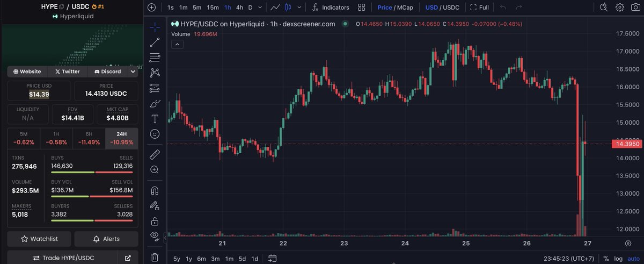Toggle the magnet snap mode
The image size is (644, 264).
(155, 190)
